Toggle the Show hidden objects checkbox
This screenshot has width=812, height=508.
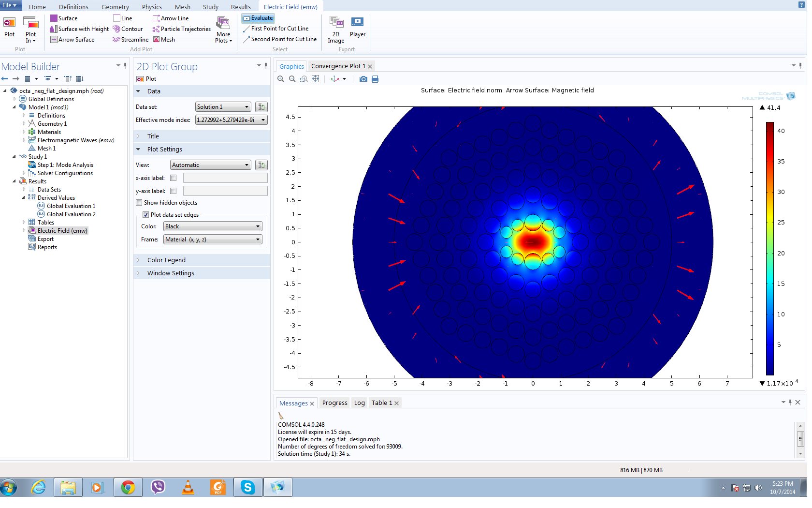(x=139, y=203)
